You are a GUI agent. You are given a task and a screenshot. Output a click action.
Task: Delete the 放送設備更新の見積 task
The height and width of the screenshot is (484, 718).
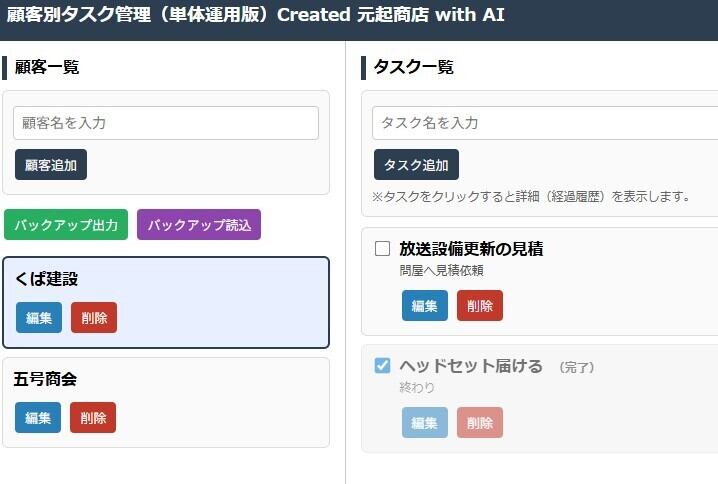click(x=480, y=305)
